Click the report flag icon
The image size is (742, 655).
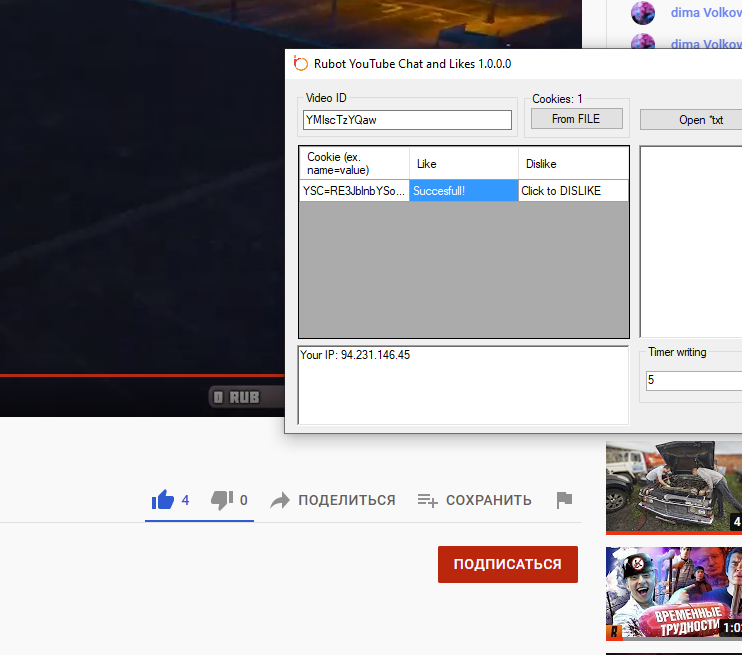564,500
